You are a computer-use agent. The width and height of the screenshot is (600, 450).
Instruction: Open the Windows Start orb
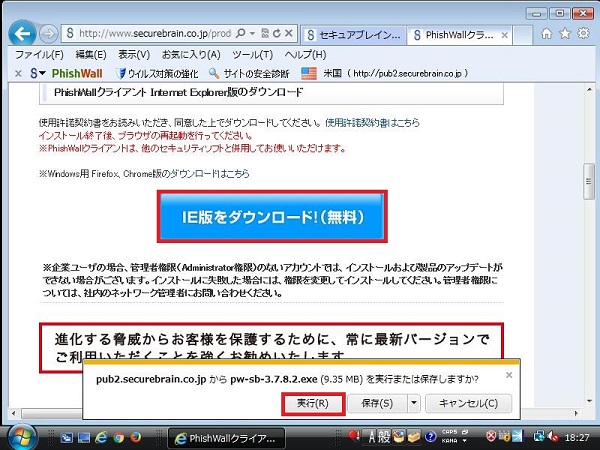pyautogui.click(x=23, y=437)
